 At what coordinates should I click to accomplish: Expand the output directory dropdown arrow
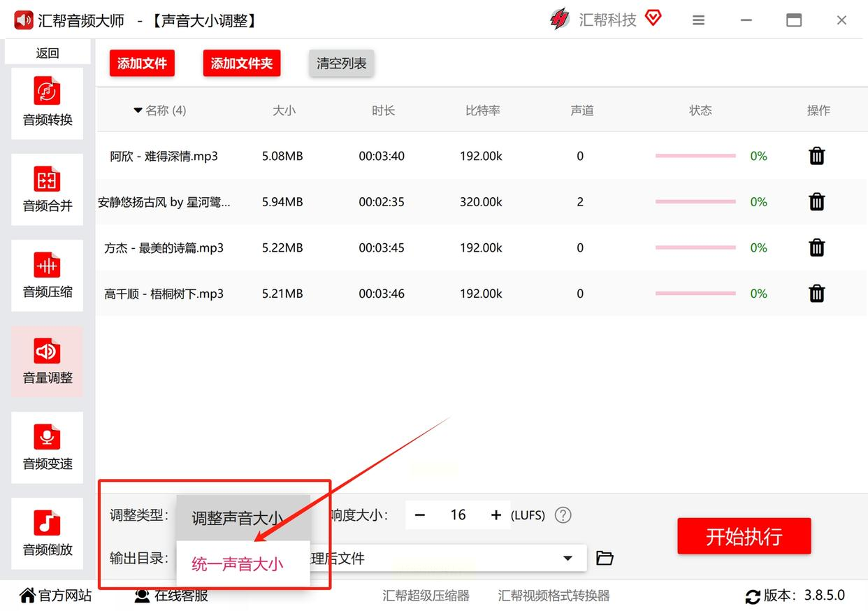tap(567, 559)
